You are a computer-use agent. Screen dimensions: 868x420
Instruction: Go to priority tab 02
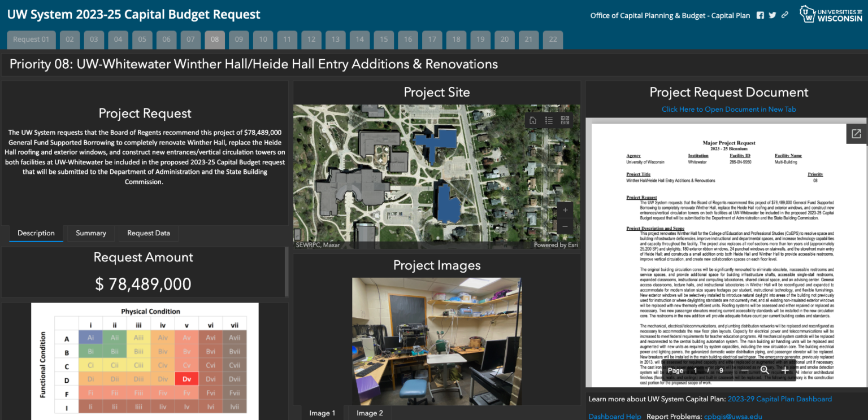70,40
